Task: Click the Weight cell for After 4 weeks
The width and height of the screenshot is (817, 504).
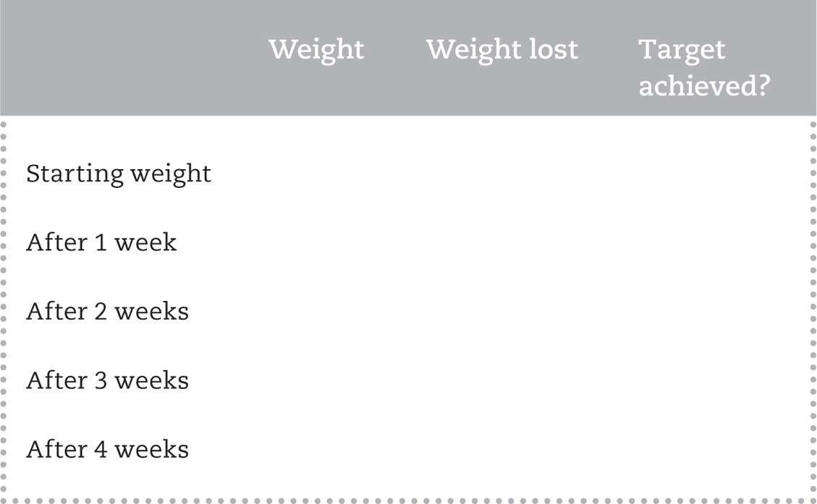Action: coord(316,450)
